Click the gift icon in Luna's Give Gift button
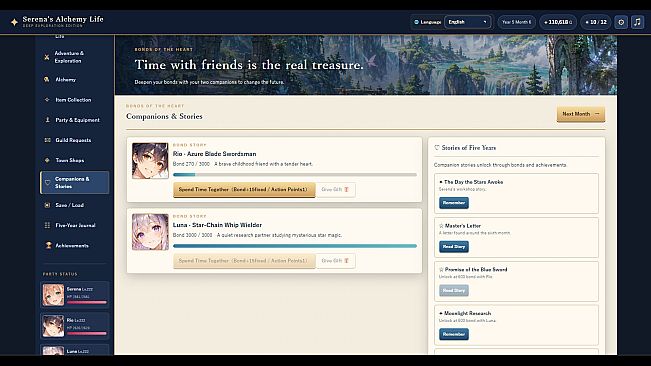Viewport: 651px width, 366px height. 346,261
